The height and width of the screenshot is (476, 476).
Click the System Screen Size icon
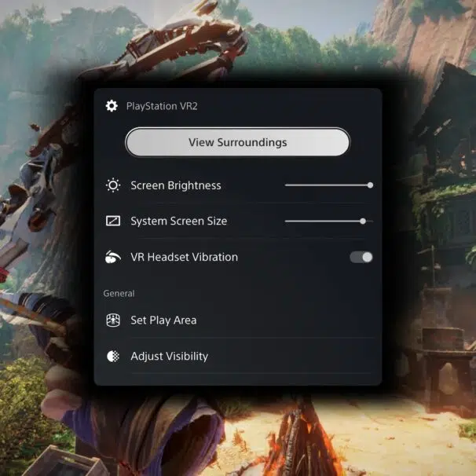pos(113,221)
